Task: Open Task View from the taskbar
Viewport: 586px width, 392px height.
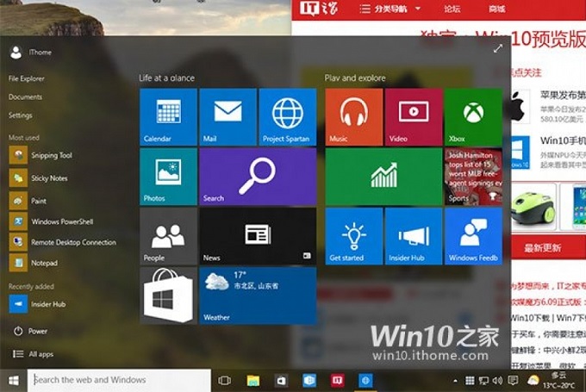Action: tap(224, 381)
